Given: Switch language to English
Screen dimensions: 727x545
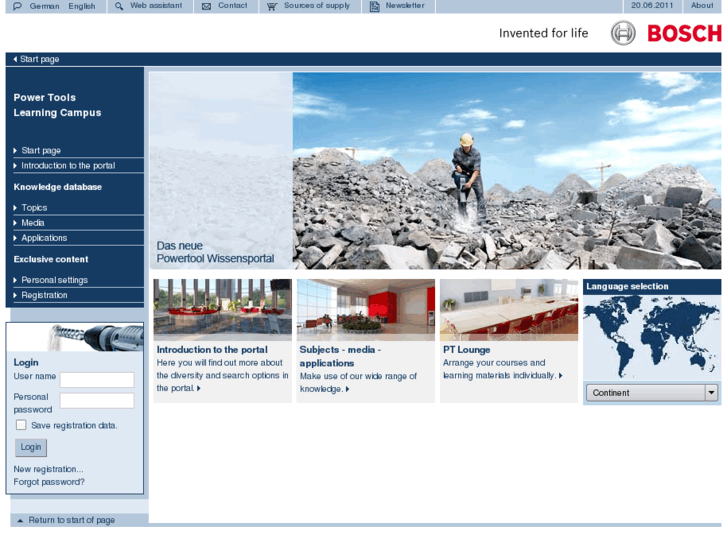Looking at the screenshot, I should pyautogui.click(x=82, y=6).
